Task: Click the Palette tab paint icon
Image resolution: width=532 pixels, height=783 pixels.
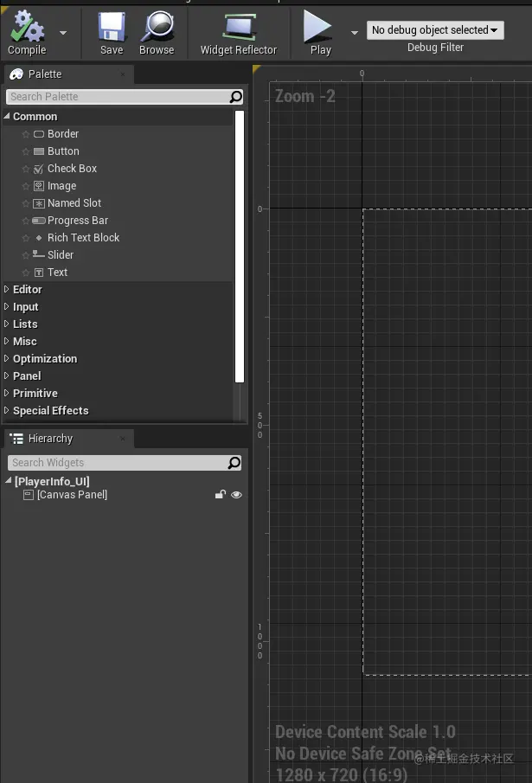Action: (x=16, y=74)
